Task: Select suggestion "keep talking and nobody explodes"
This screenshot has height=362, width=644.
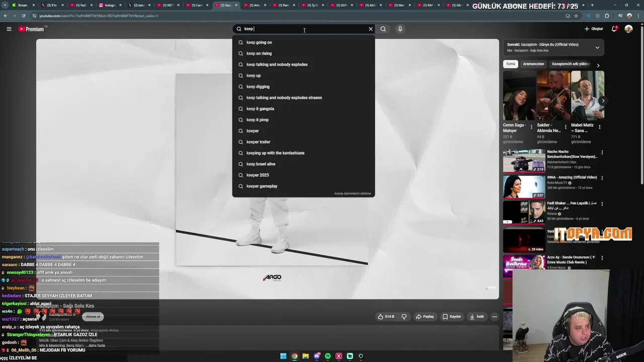Action: (303, 64)
